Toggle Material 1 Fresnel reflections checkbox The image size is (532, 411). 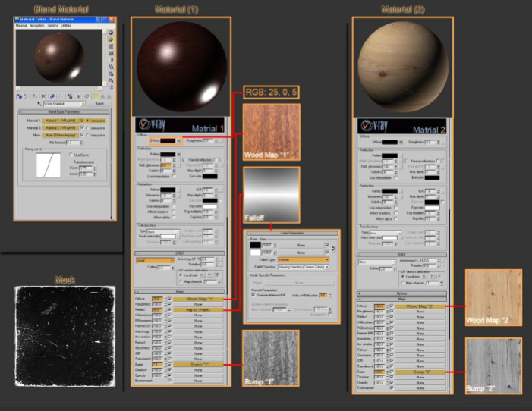[x=216, y=160]
